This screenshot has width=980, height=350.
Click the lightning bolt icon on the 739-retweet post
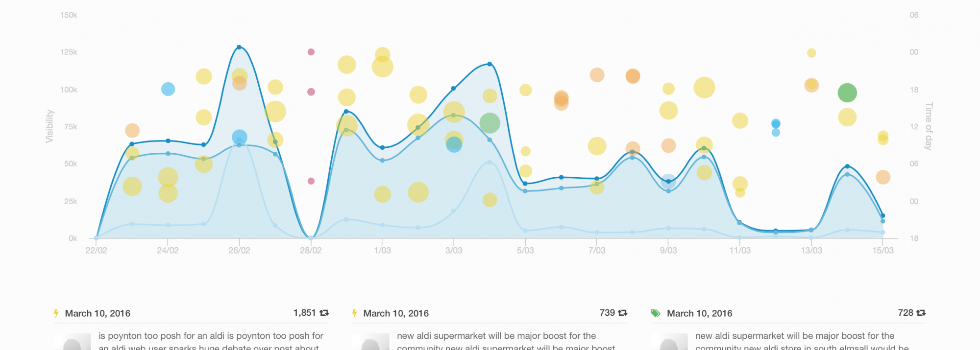[x=354, y=313]
